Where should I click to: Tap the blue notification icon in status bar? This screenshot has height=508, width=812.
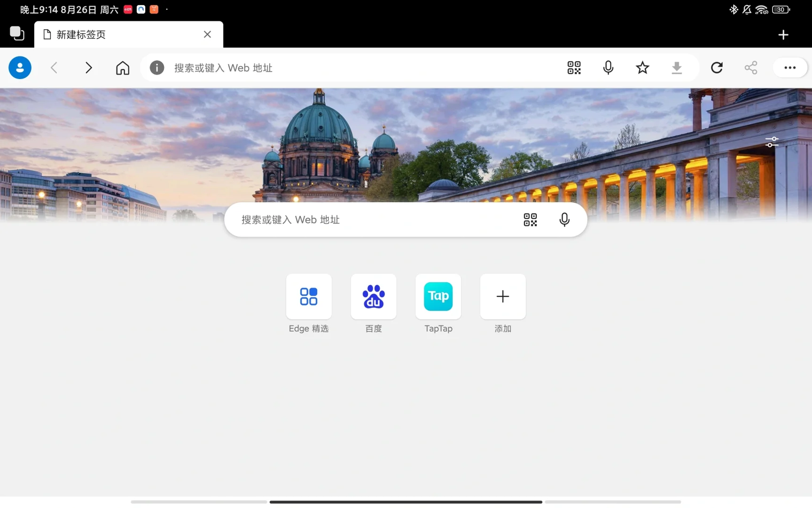(x=141, y=9)
